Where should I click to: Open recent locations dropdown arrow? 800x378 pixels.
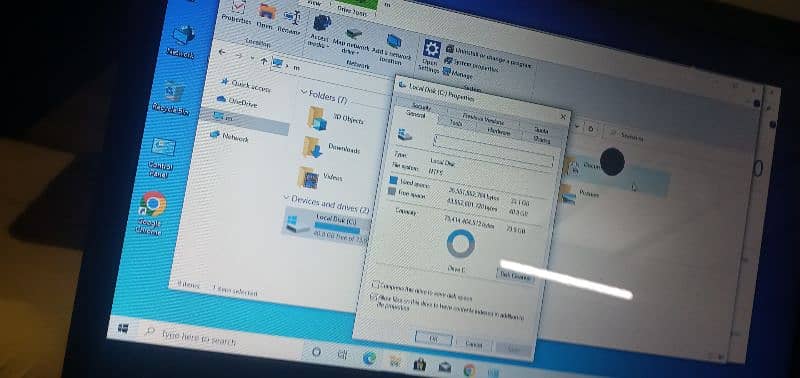coord(253,57)
